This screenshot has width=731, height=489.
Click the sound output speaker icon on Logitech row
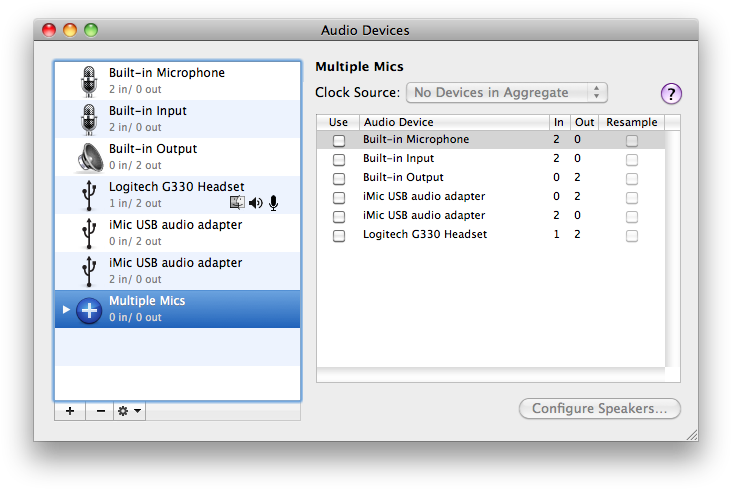click(255, 203)
